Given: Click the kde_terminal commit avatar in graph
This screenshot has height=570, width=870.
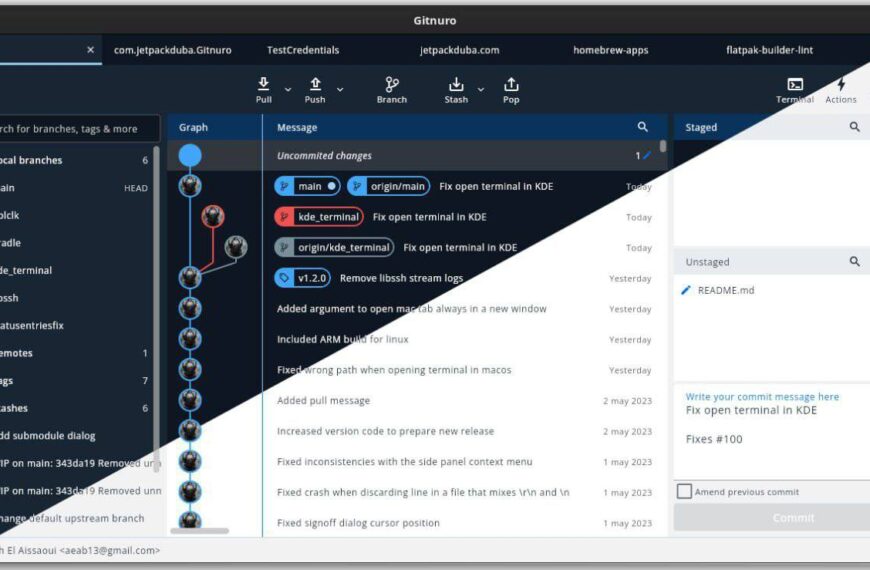Looking at the screenshot, I should pos(213,216).
